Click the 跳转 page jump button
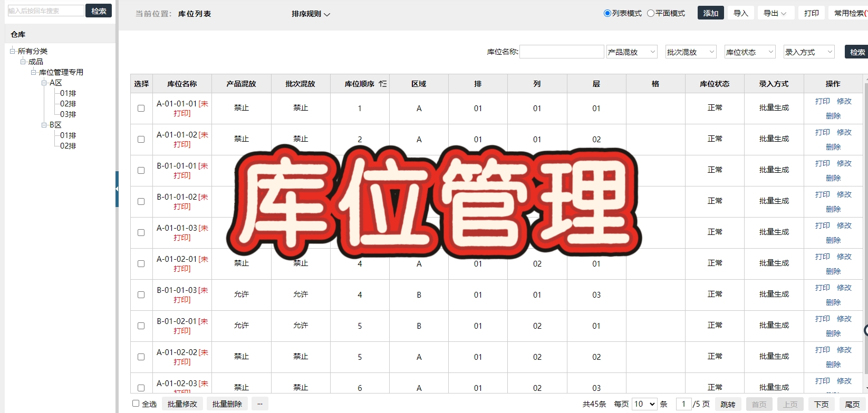 (x=728, y=405)
